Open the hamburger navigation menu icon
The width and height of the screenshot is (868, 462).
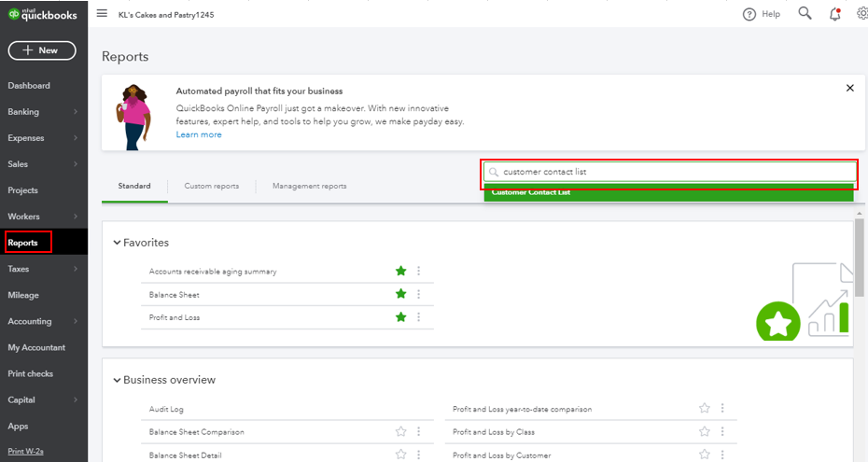pos(102,14)
